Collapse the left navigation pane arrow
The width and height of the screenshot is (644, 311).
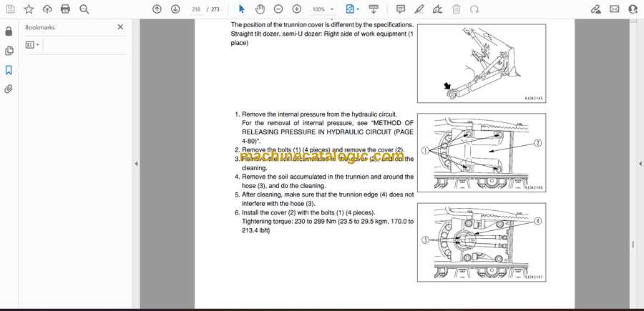136,164
